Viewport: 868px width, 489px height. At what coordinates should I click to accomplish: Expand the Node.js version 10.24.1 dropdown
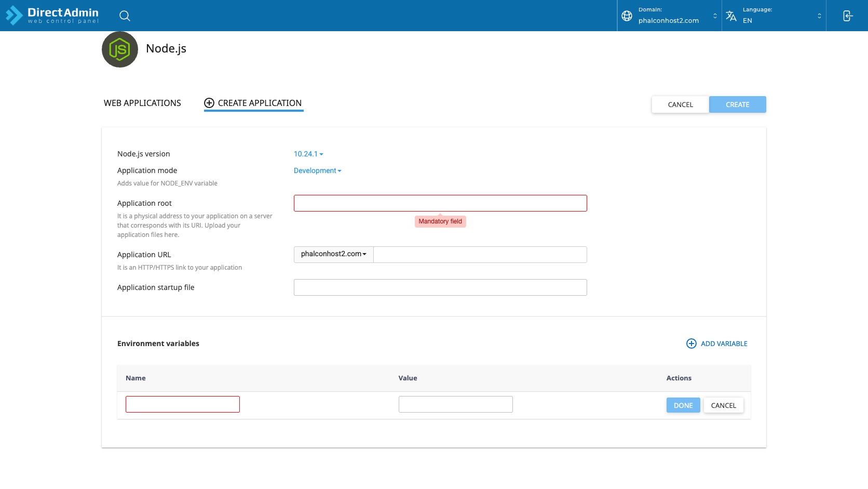pos(308,154)
